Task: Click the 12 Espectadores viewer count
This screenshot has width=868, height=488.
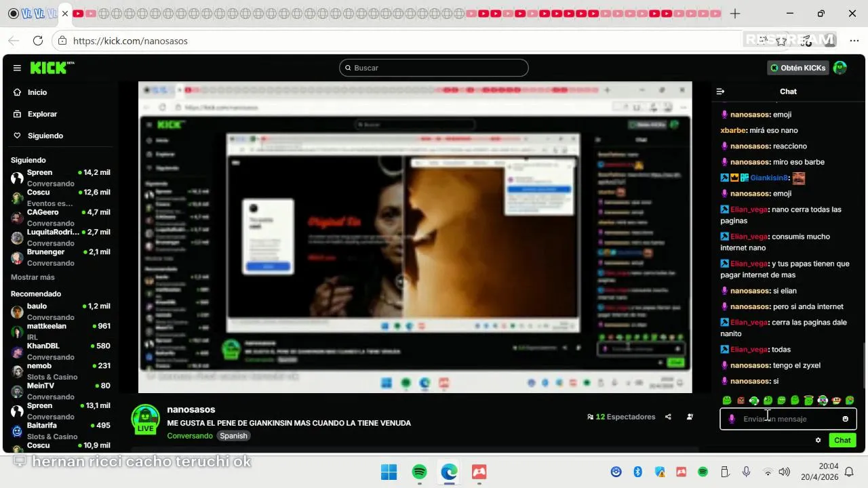Action: coord(621,417)
